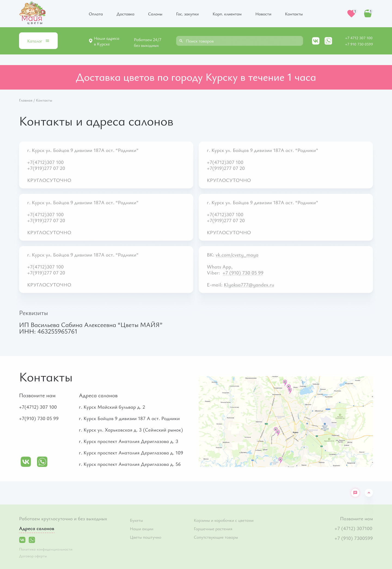Click +7(4712) 307 100 under Позвоните нам
This screenshot has height=569, width=392.
pos(38,407)
